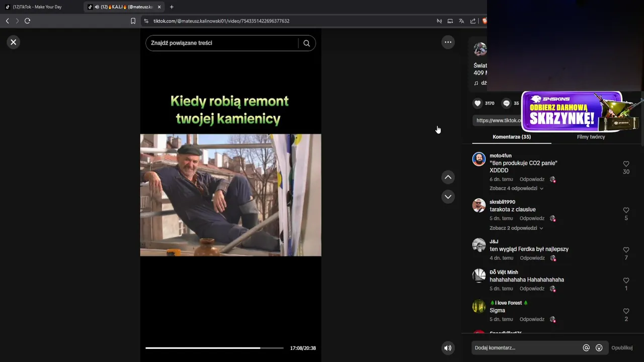The width and height of the screenshot is (644, 362).
Task: Click the search magnifier icon in related content bar
Action: point(306,43)
